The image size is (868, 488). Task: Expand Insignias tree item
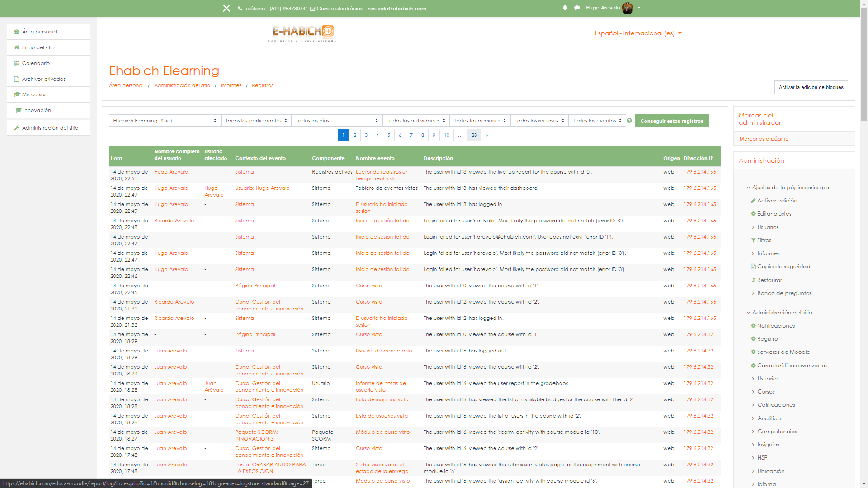tap(753, 445)
